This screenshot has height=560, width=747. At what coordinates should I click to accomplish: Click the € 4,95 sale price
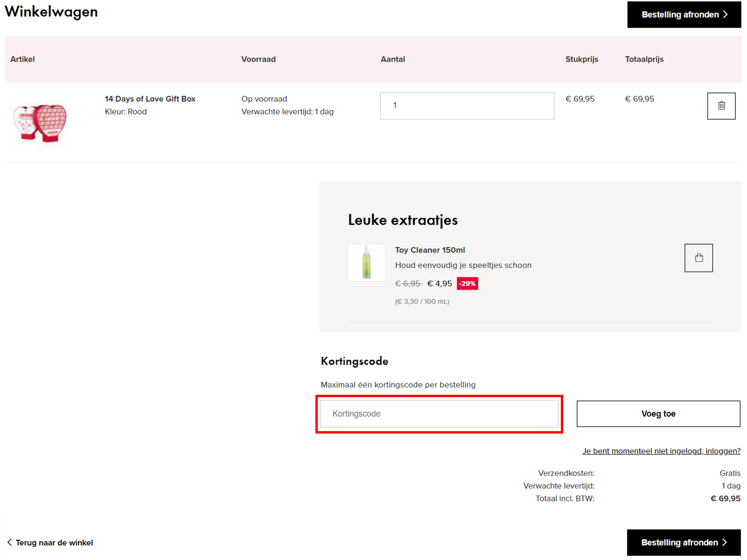(x=440, y=284)
